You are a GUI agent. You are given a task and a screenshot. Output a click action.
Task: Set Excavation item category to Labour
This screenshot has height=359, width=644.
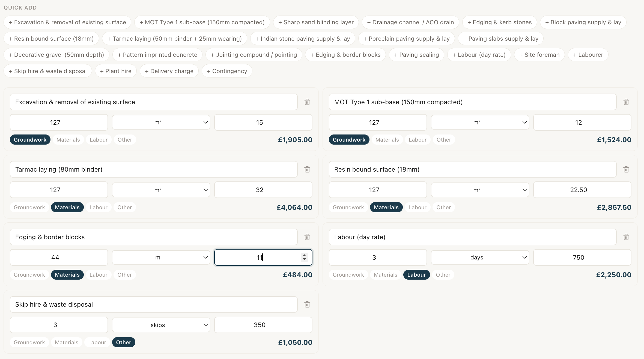[99, 140]
